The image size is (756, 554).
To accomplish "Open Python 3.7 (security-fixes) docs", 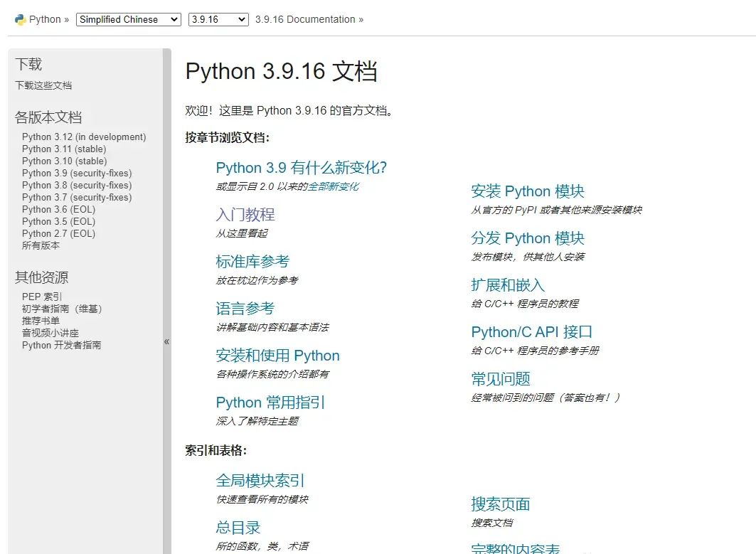I will pyautogui.click(x=77, y=197).
